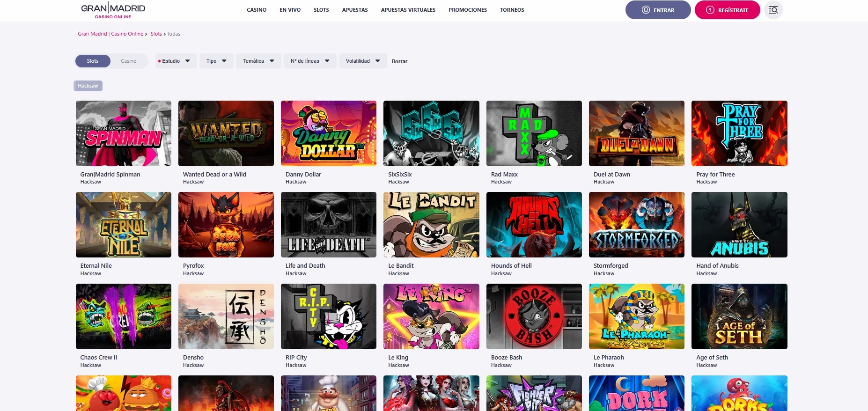Viewport: 868px width, 411px height.
Task: Open the EN VIVO menu item
Action: (290, 10)
